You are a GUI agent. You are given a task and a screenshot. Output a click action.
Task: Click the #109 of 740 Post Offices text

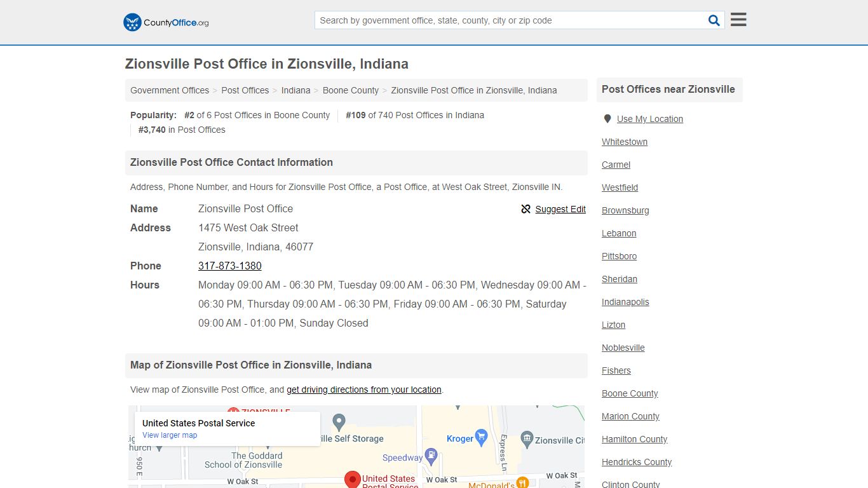(415, 115)
